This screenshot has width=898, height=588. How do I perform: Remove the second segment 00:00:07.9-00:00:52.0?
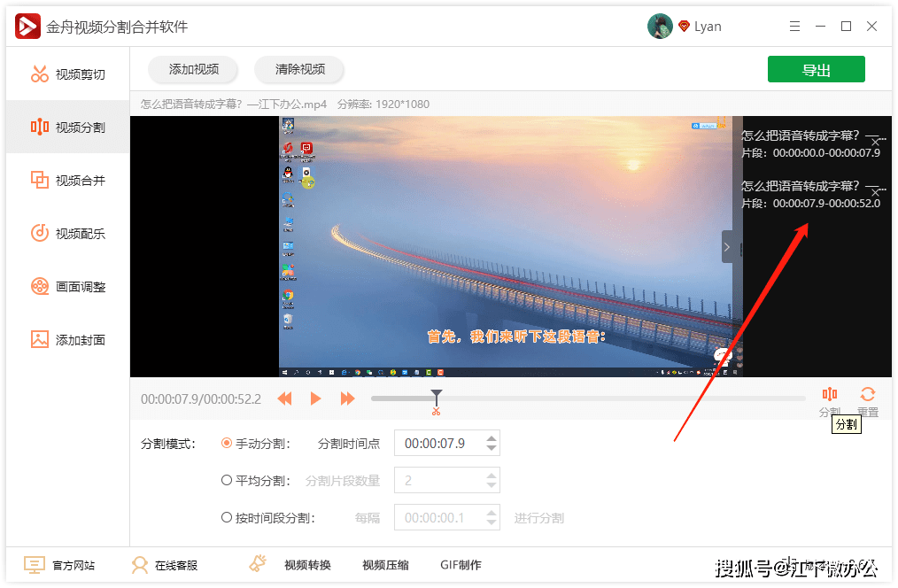click(x=875, y=191)
